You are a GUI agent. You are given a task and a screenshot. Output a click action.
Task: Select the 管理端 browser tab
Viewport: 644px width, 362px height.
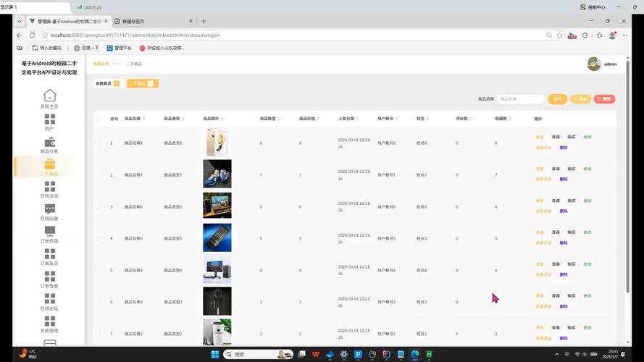69,21
